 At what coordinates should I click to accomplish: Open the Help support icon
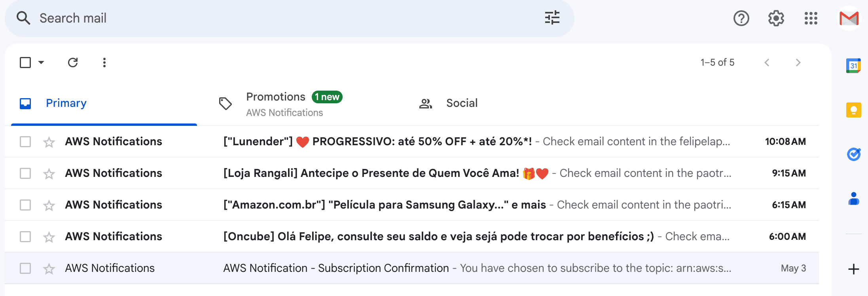coord(741,18)
